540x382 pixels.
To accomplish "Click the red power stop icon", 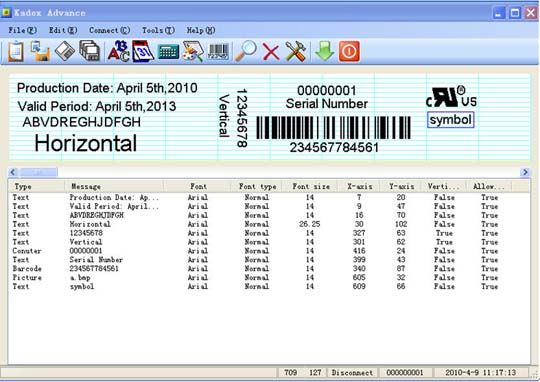I will point(349,52).
